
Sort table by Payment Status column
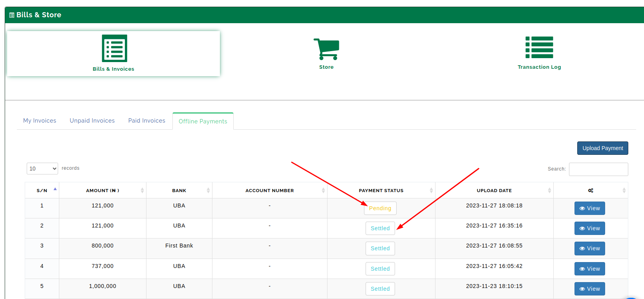(x=381, y=191)
